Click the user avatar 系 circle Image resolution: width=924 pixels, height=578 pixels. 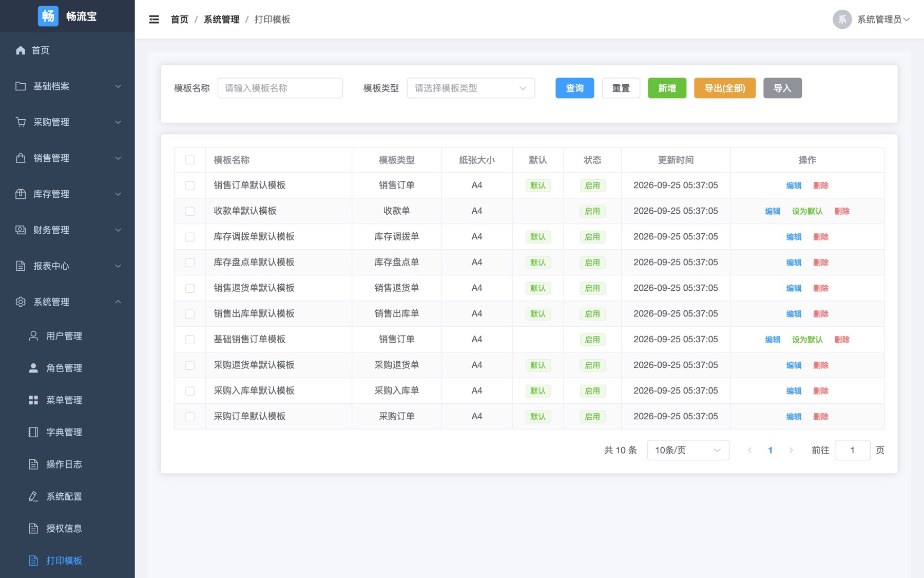(x=842, y=20)
